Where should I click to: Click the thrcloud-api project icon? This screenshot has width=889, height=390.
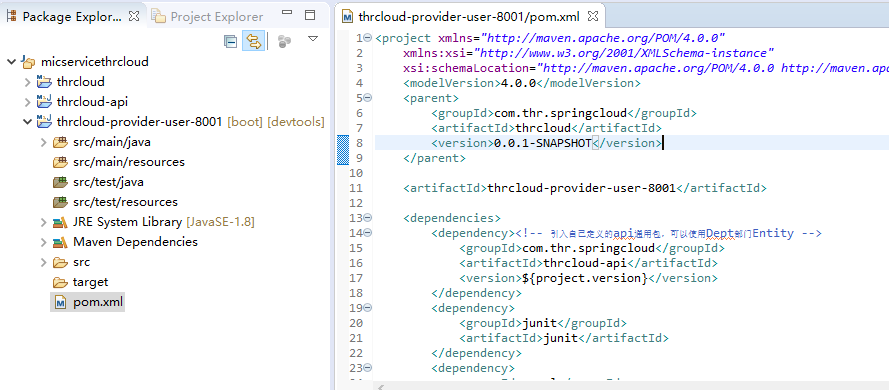point(44,101)
